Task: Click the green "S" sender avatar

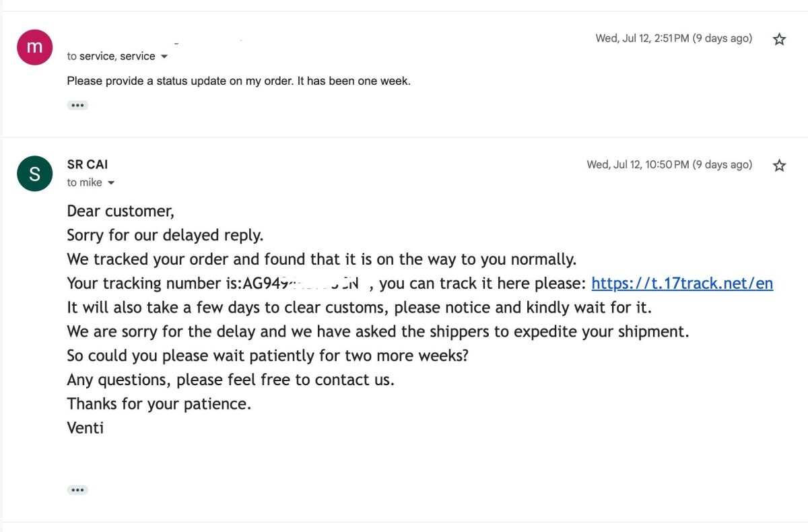Action: point(35,173)
